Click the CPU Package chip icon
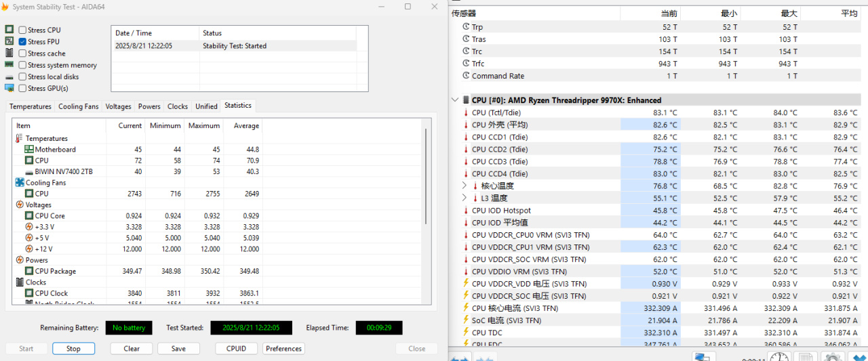Image resolution: width=868 pixels, height=361 pixels. click(x=29, y=271)
